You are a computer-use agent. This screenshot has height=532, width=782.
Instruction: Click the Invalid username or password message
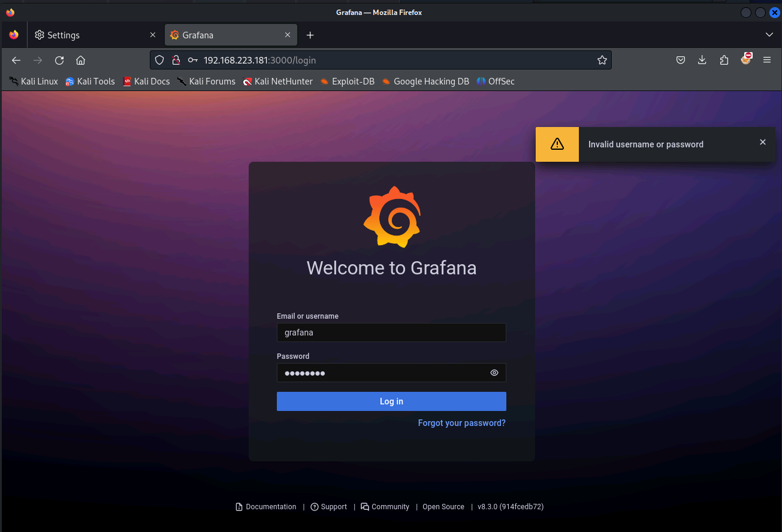(646, 144)
